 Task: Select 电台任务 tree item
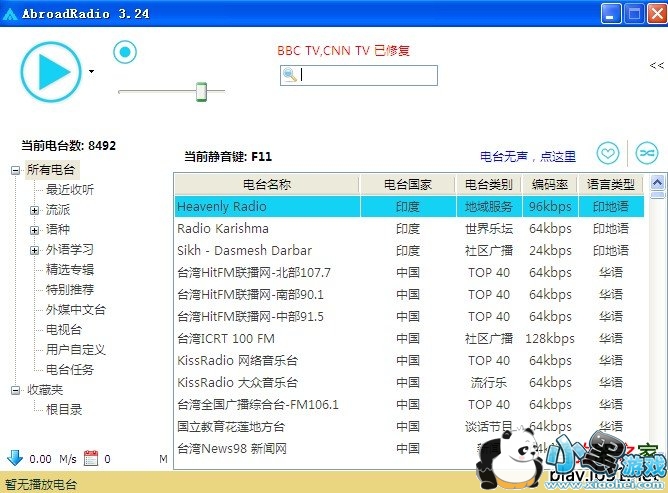point(70,370)
